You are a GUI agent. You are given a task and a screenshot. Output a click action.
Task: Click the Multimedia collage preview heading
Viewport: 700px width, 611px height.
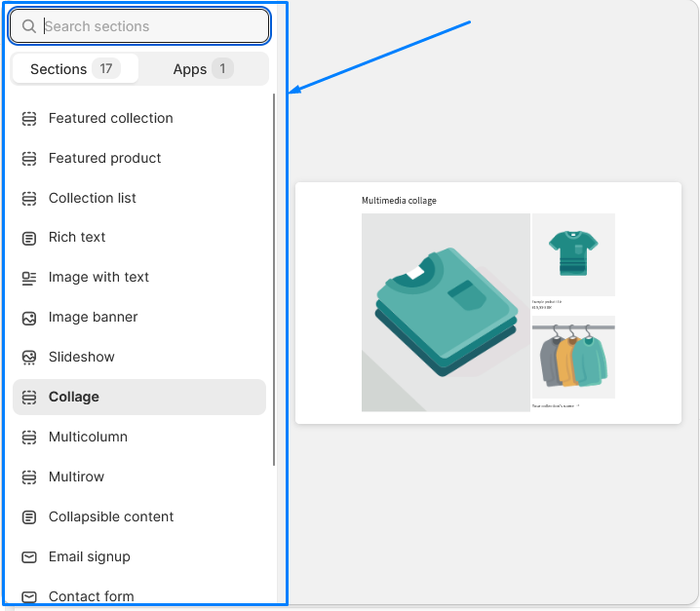tap(399, 201)
